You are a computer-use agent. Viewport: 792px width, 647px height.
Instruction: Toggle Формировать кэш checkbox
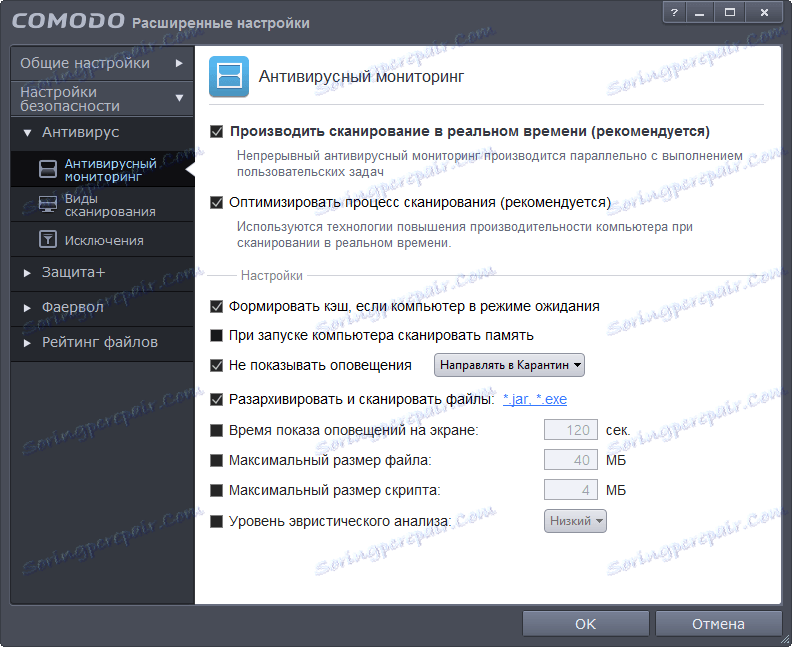point(216,307)
